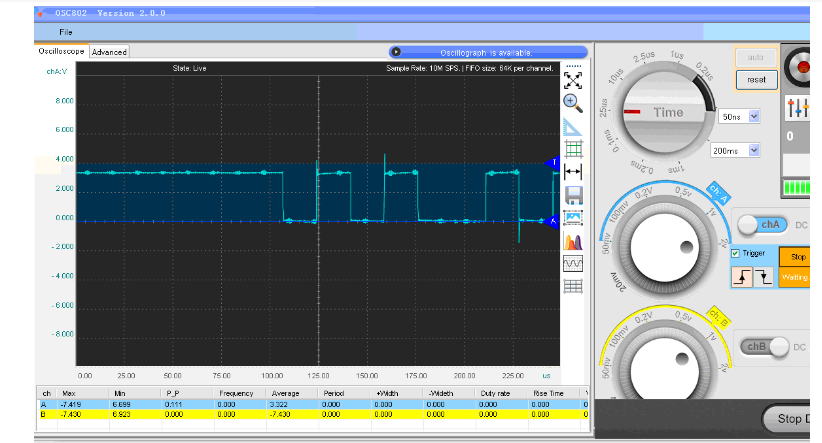Image resolution: width=822 pixels, height=443 pixels.
Task: Click the triangle ruler measurement icon
Action: click(x=574, y=126)
